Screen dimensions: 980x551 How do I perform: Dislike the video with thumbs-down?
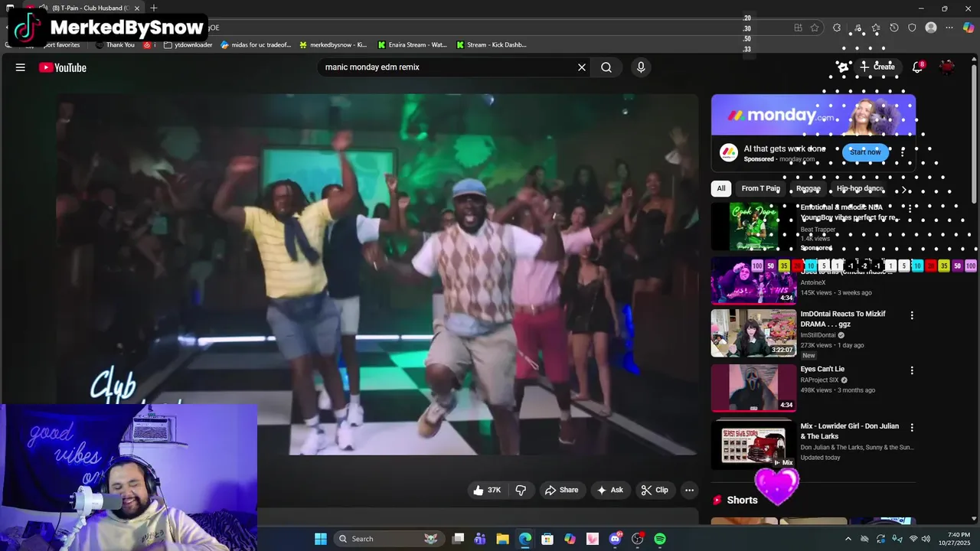click(521, 490)
